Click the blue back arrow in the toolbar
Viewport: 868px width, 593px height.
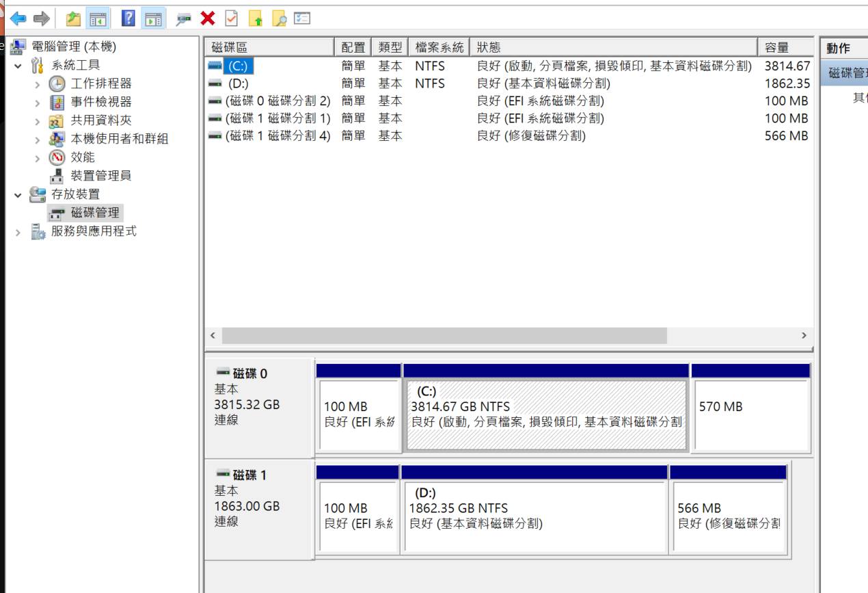pyautogui.click(x=18, y=18)
